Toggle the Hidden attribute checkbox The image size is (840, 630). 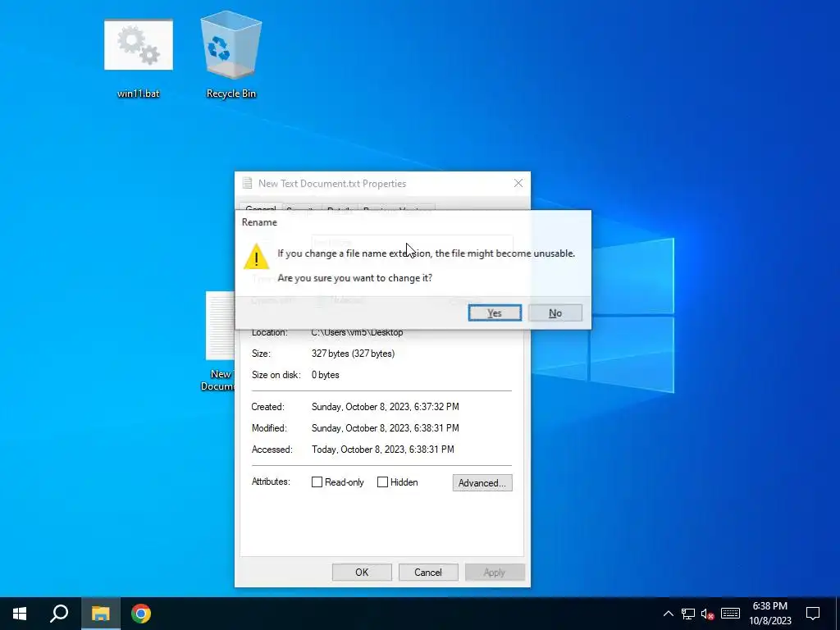(382, 482)
